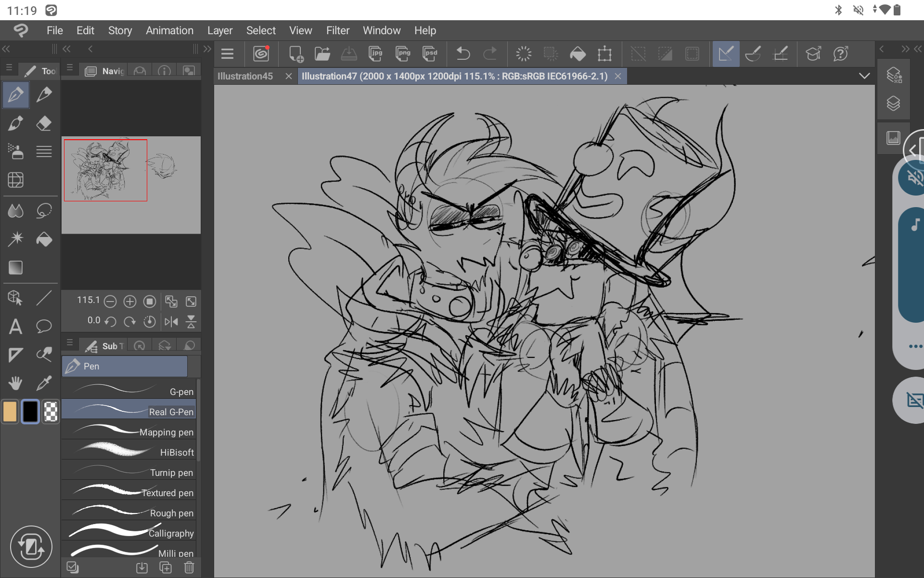This screenshot has height=578, width=924.
Task: Delete sub tool with trash icon
Action: (189, 568)
